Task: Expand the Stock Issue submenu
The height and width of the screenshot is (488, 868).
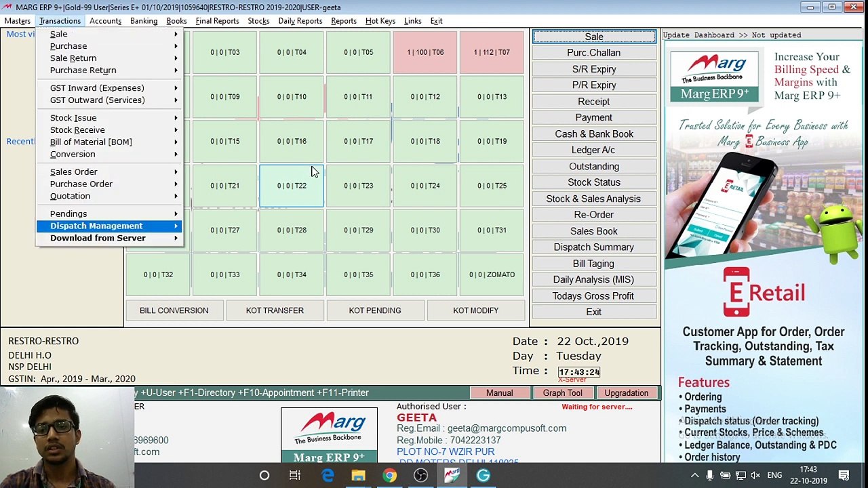Action: pyautogui.click(x=176, y=118)
